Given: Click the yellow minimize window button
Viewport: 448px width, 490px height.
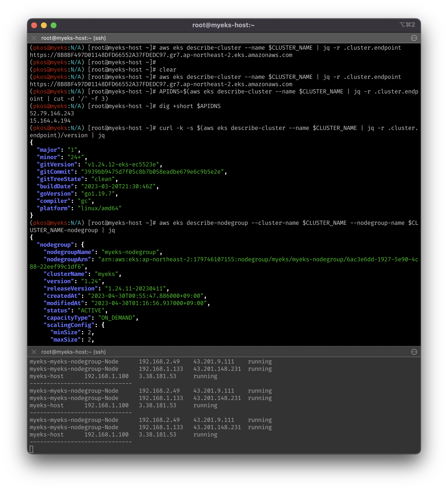Looking at the screenshot, I should click(x=44, y=25).
